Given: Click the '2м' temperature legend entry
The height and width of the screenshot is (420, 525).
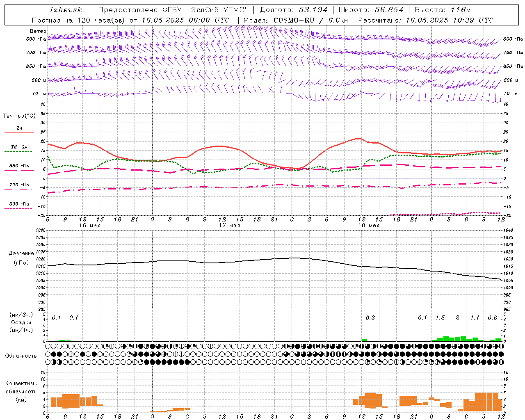Looking at the screenshot, I should click(x=19, y=128).
